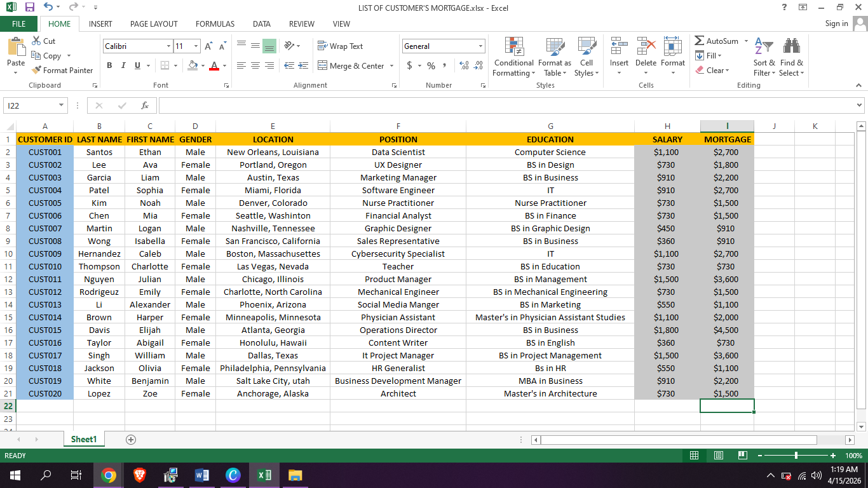The height and width of the screenshot is (488, 868).
Task: Decrease font size with smaller A icon
Action: point(222,46)
